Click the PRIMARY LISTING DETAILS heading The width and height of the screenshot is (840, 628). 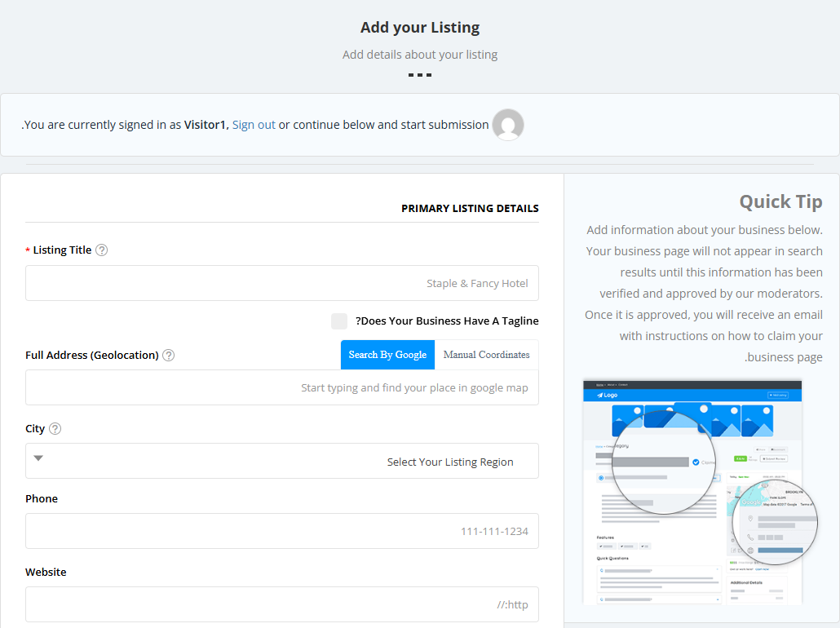[x=470, y=209]
